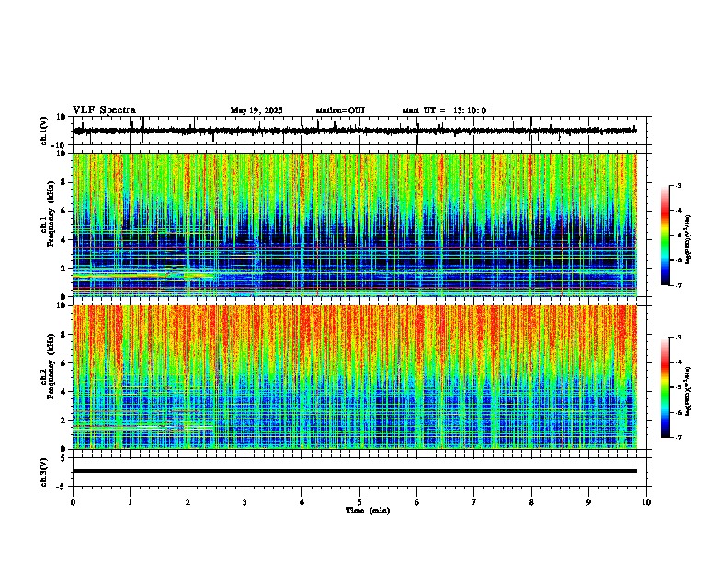Click time axis tick label "4"
Image resolution: width=728 pixels, height=563 pixels.
pyautogui.click(x=302, y=502)
